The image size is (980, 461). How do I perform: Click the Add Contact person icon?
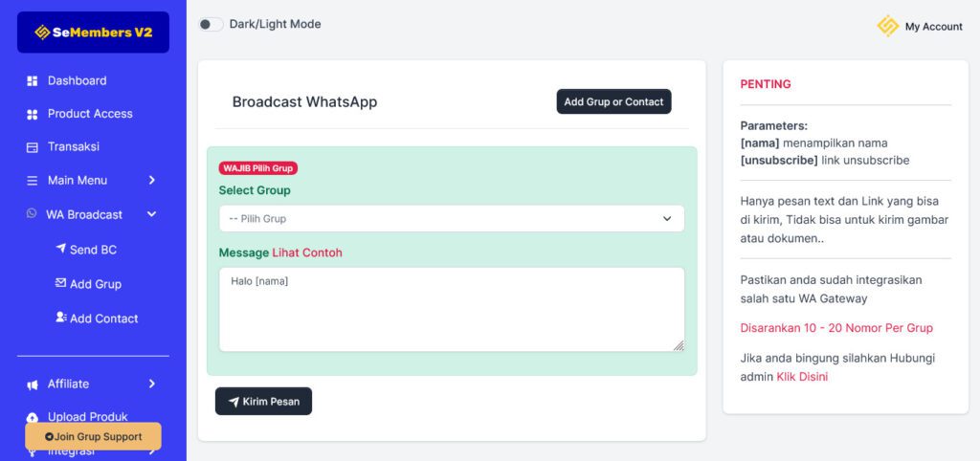61,318
